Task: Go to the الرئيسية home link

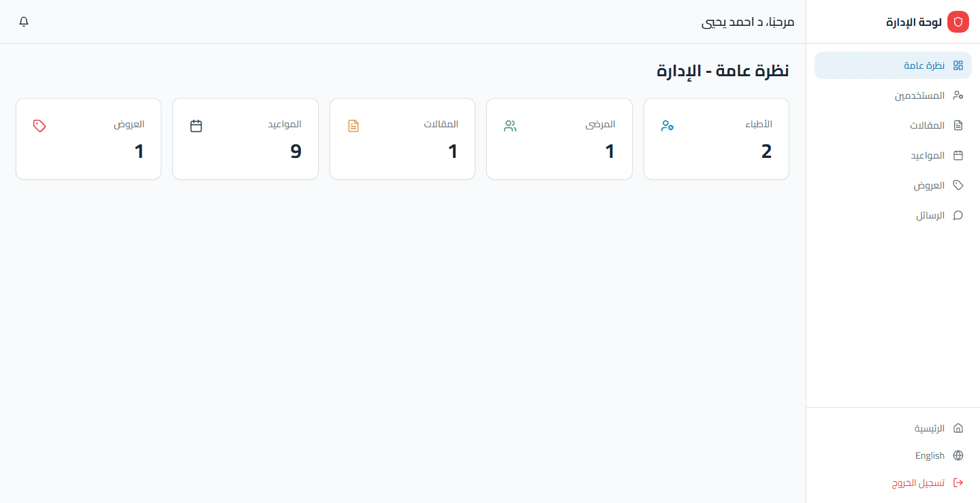Action: click(893, 428)
